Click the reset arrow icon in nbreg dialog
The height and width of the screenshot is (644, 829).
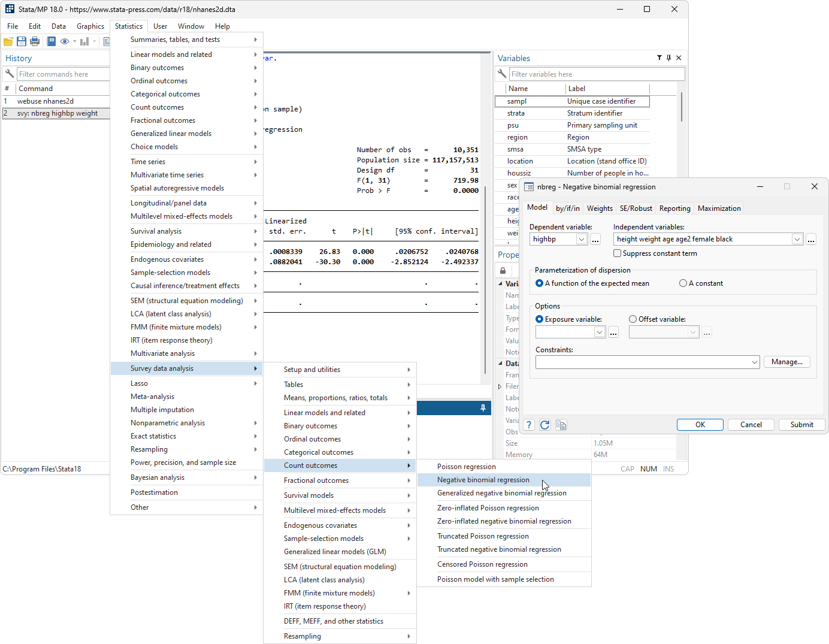545,425
